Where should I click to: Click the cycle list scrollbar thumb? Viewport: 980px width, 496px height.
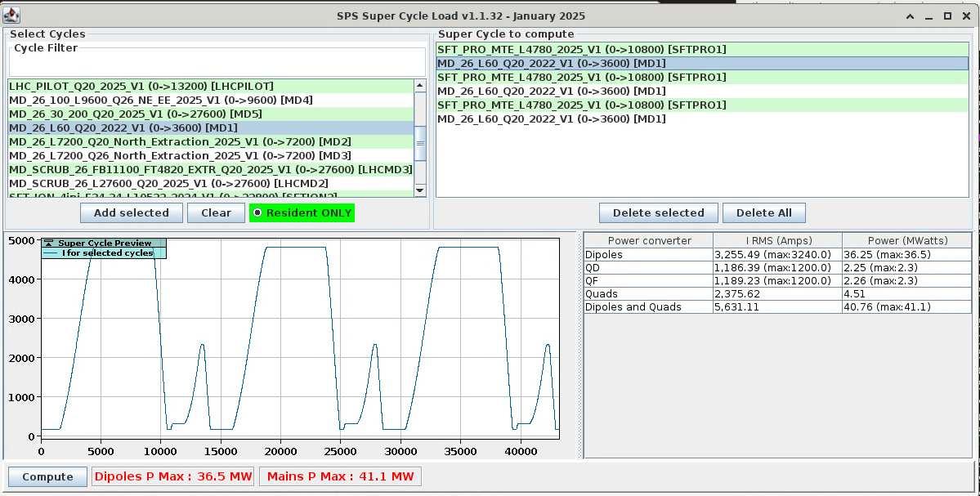(420, 142)
